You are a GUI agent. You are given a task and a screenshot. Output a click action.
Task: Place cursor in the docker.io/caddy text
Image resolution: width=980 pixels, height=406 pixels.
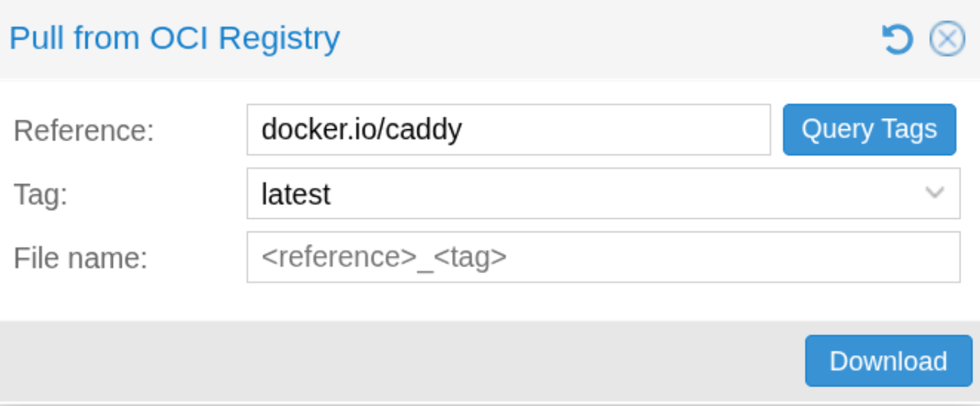click(362, 129)
